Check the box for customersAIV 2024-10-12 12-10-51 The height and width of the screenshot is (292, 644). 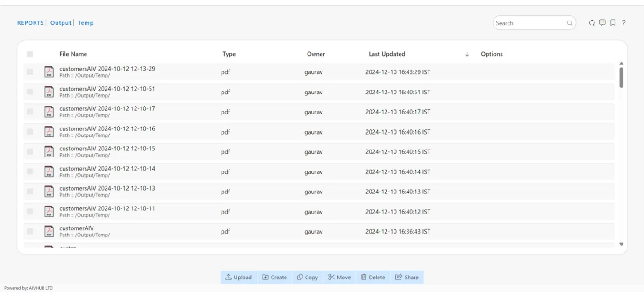[x=30, y=92]
